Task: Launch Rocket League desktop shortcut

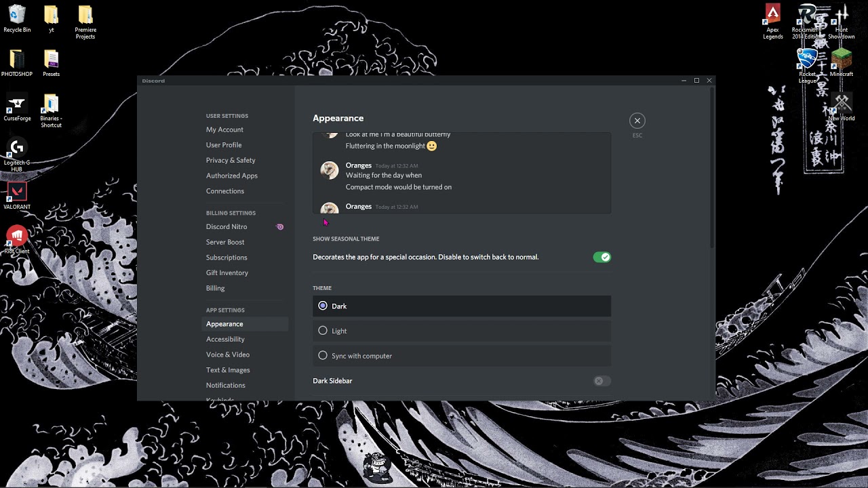Action: 807,66
